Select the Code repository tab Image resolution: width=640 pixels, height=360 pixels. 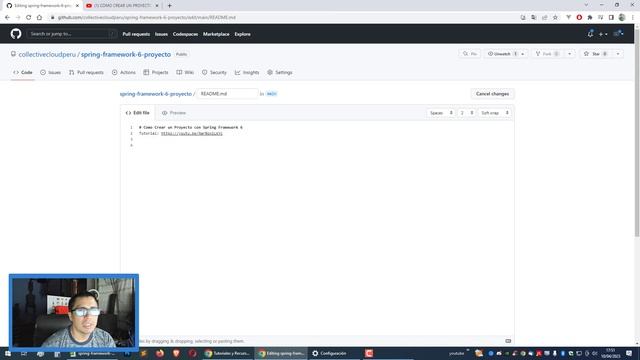23,72
